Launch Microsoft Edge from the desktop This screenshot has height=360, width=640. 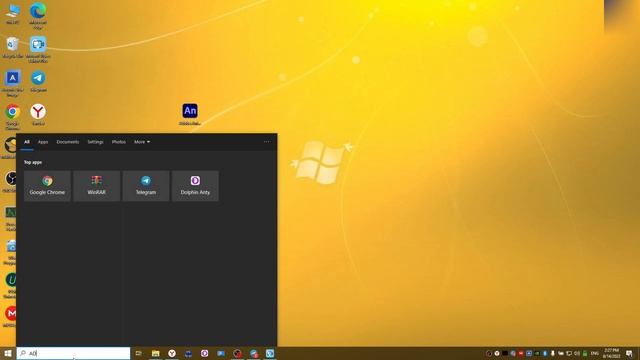click(x=38, y=15)
